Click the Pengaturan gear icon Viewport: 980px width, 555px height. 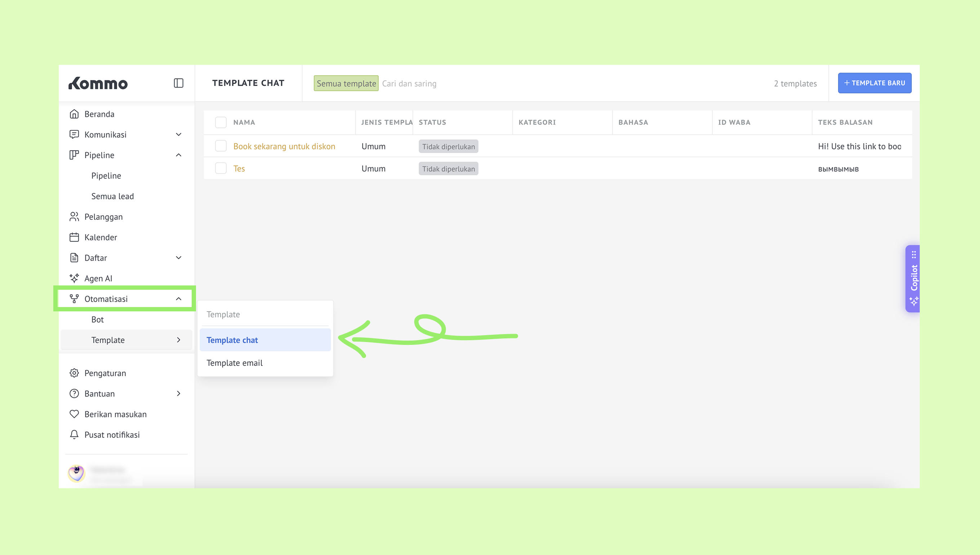[x=74, y=373]
